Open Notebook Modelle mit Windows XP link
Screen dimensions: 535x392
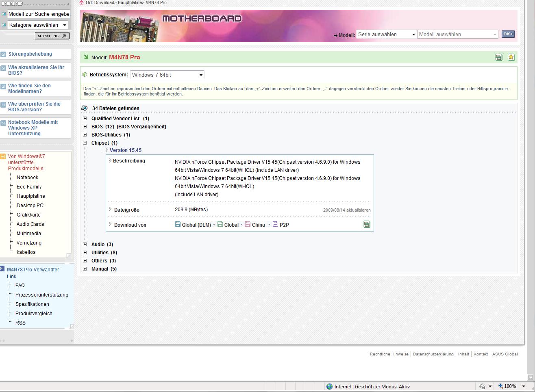33,128
